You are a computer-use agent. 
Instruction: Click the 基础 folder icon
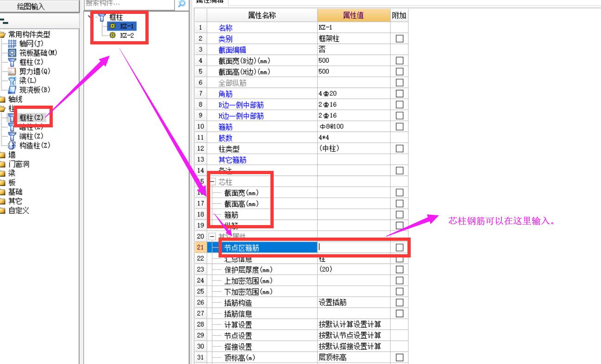(3, 192)
